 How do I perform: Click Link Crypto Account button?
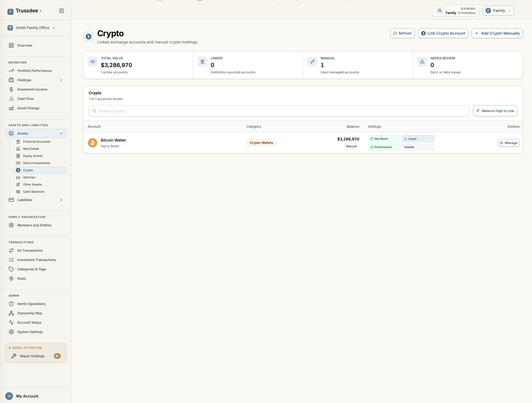pyautogui.click(x=443, y=33)
